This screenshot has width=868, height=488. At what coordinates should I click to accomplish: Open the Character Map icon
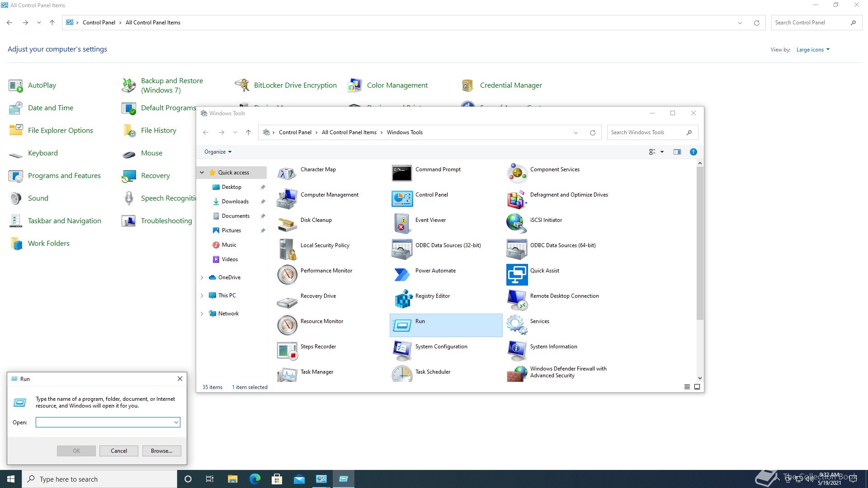coord(287,173)
